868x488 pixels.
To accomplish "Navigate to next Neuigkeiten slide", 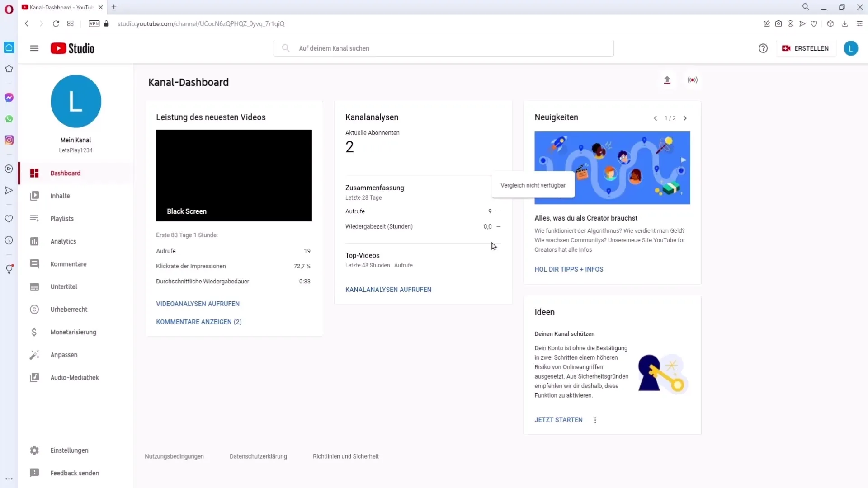I will click(x=685, y=118).
